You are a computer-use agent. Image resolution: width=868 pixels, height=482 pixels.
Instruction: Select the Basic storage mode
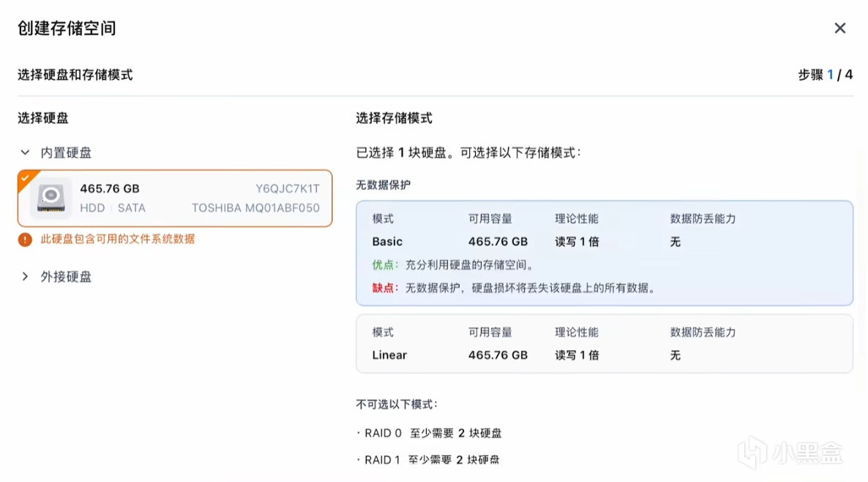604,253
